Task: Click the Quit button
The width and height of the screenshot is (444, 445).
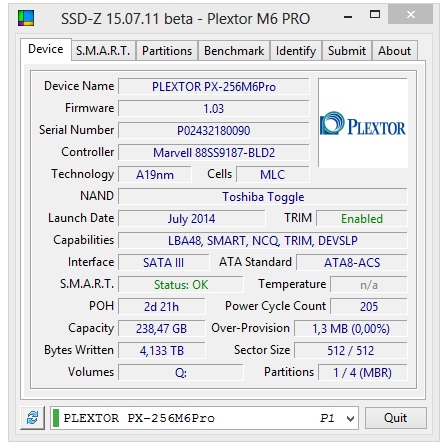Action: tap(396, 418)
